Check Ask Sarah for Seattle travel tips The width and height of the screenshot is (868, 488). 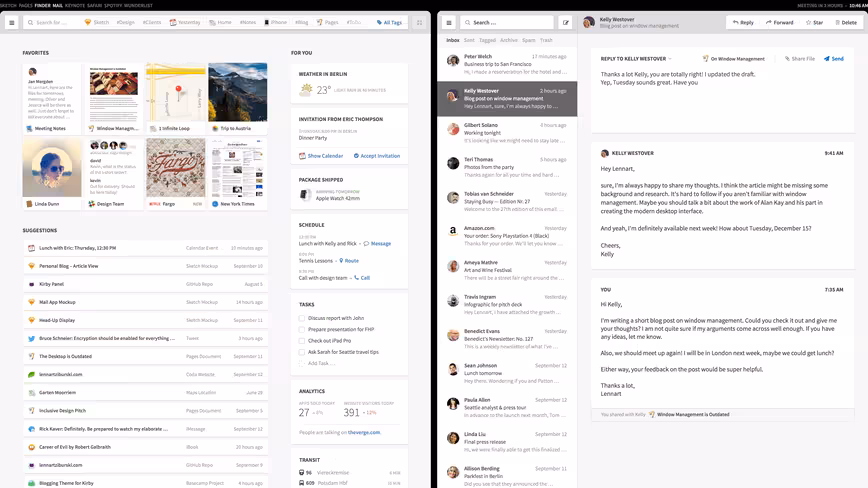(302, 352)
